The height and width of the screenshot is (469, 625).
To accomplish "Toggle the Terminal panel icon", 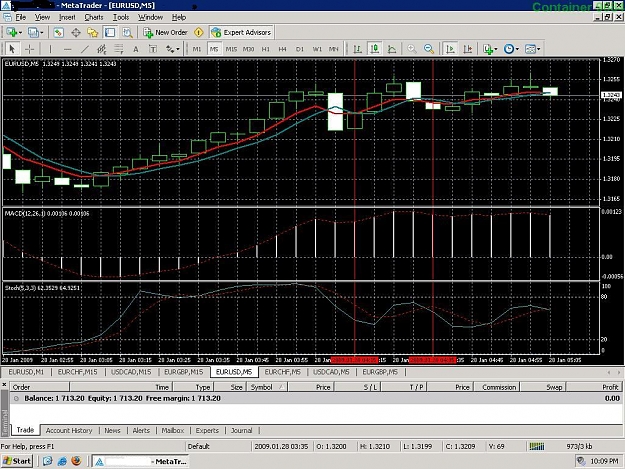I will (110, 33).
